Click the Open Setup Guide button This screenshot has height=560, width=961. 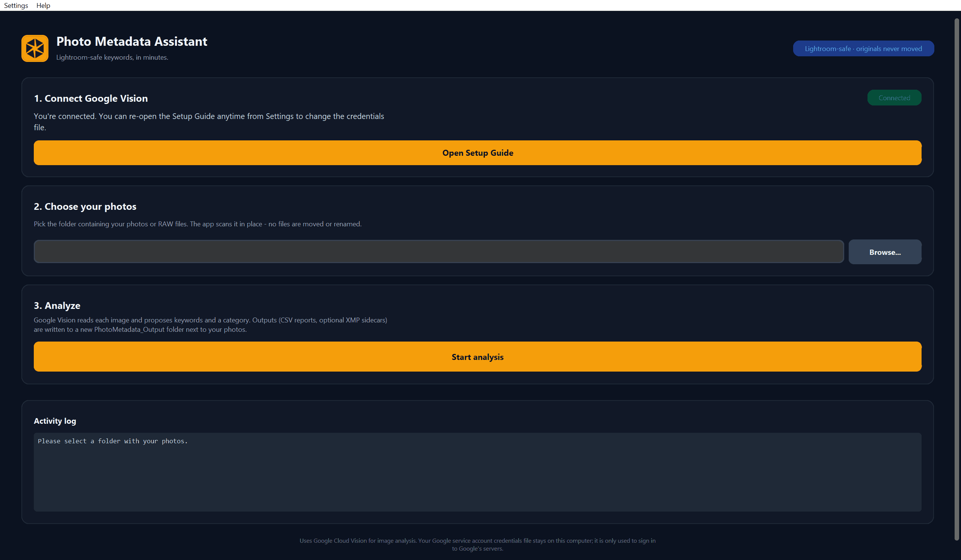click(477, 152)
